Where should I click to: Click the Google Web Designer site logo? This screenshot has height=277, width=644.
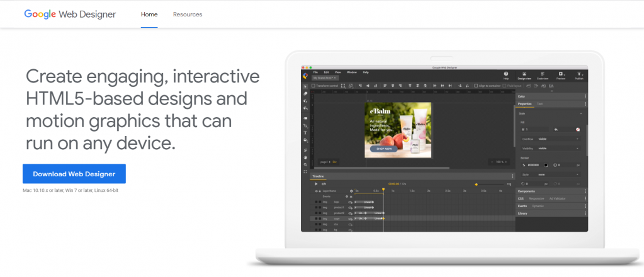pos(71,14)
